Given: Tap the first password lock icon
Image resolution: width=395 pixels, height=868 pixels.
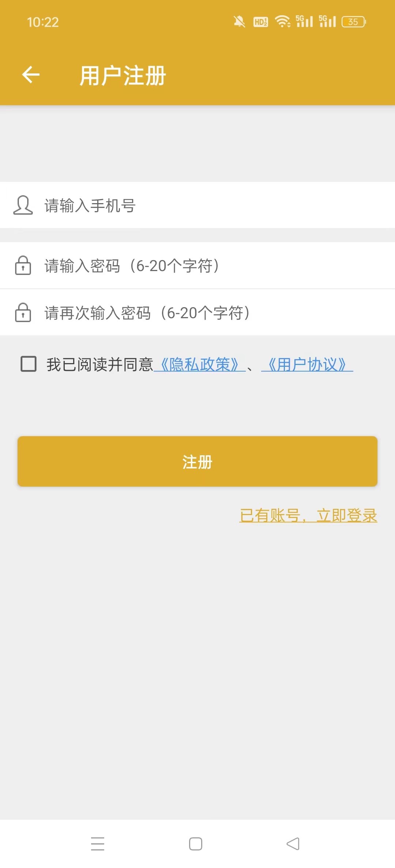Looking at the screenshot, I should [x=23, y=266].
